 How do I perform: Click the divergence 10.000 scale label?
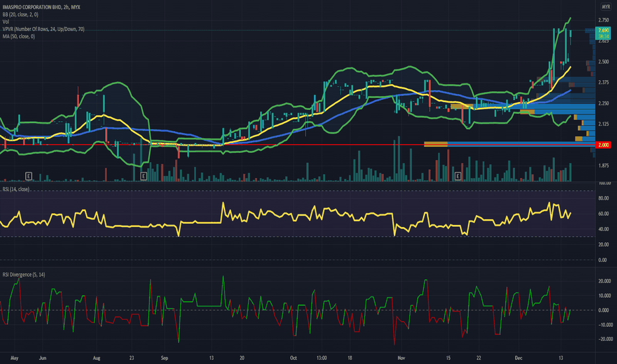[x=604, y=296]
